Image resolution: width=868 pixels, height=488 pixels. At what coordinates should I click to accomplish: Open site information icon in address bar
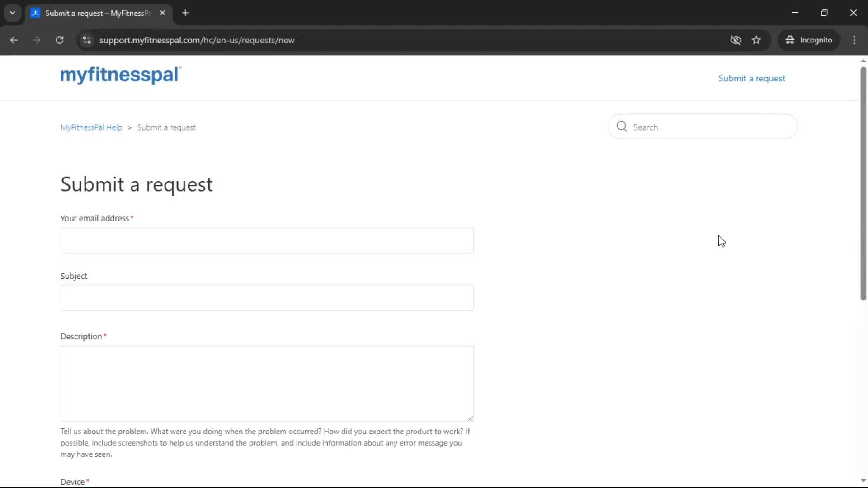coord(87,40)
